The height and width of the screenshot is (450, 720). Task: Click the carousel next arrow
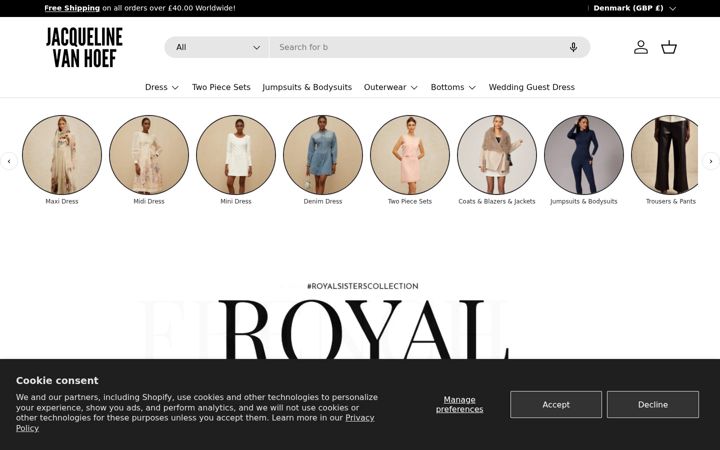[x=711, y=161]
